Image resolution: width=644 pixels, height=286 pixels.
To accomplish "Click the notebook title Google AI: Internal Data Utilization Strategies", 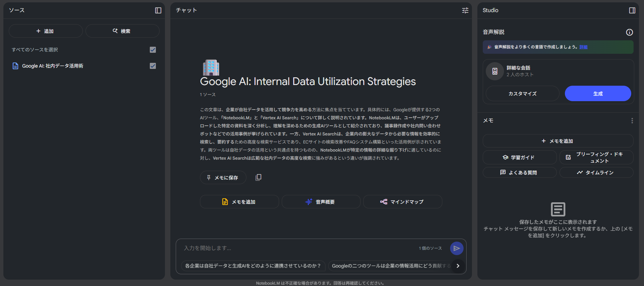I will [308, 81].
